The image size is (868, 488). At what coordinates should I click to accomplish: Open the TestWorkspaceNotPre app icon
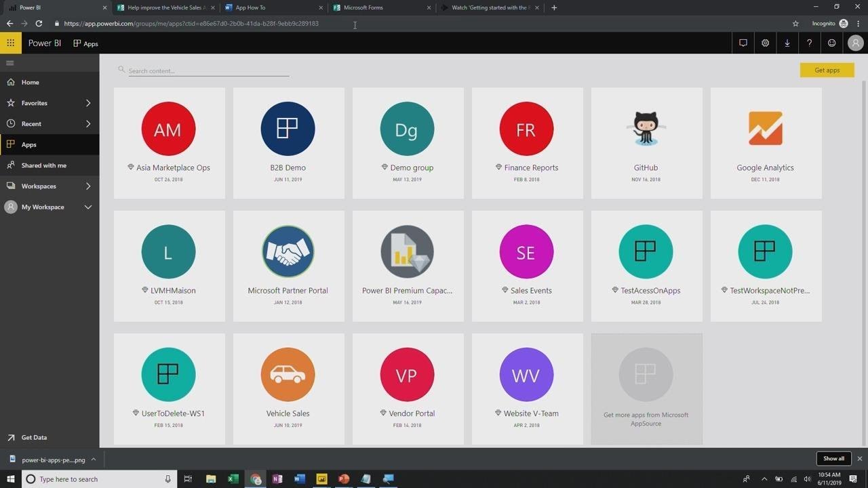tap(765, 251)
